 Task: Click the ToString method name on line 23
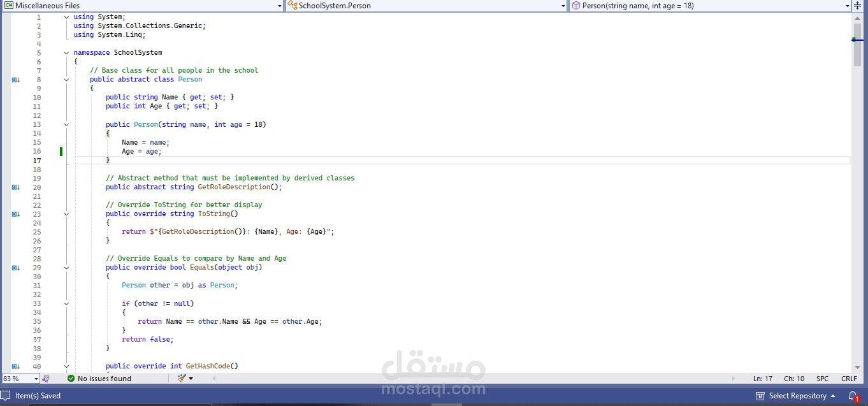(214, 214)
